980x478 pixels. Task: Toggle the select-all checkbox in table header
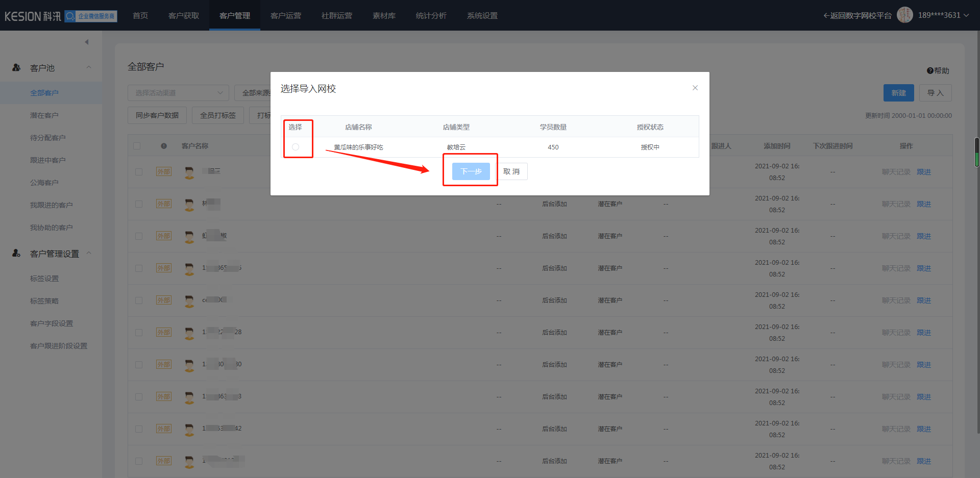click(137, 146)
